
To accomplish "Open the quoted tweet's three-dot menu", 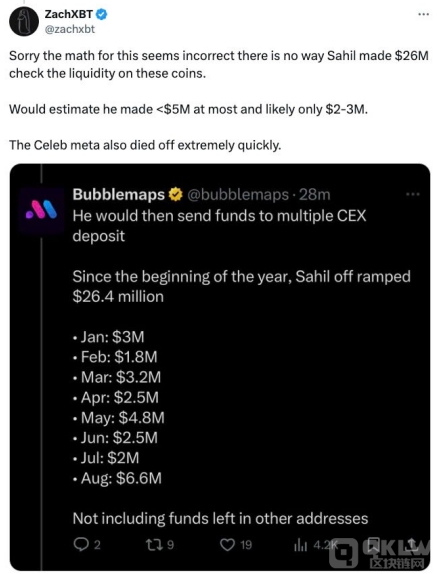I will point(413,194).
